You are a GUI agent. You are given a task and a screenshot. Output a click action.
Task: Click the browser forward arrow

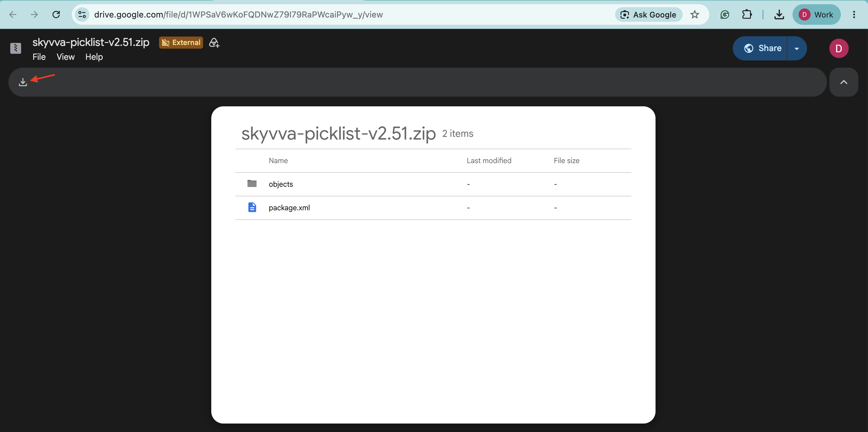34,15
